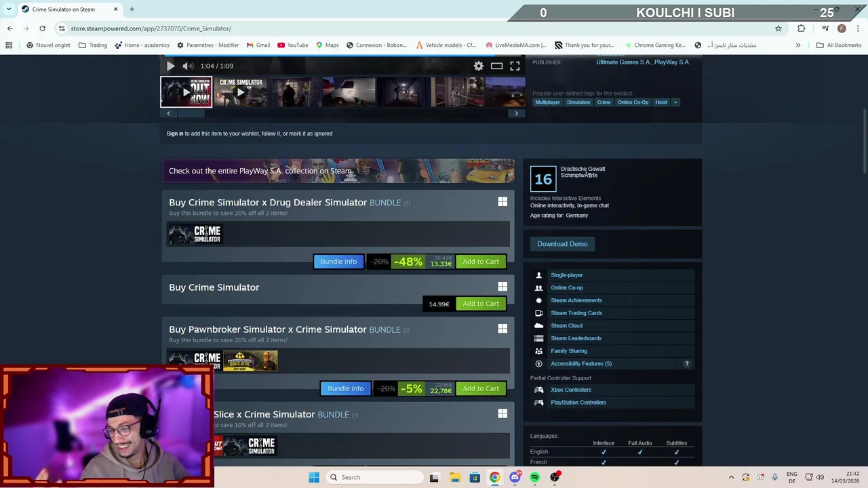Image resolution: width=868 pixels, height=488 pixels.
Task: Click the Sign in link
Action: coord(175,134)
